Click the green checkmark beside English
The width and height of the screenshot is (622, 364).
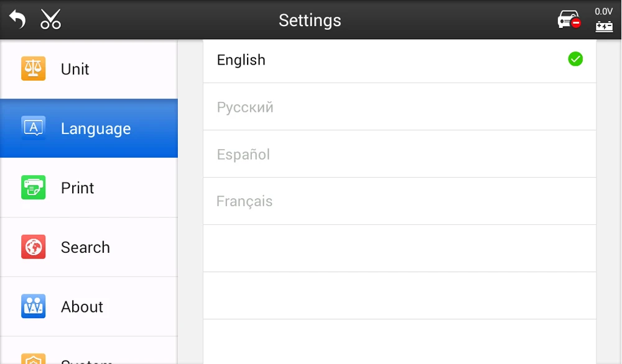575,60
